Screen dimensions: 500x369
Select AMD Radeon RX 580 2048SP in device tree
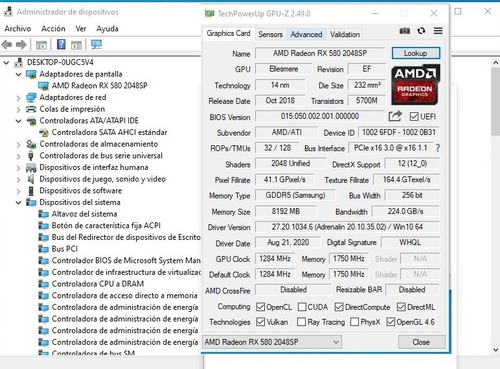pos(99,86)
